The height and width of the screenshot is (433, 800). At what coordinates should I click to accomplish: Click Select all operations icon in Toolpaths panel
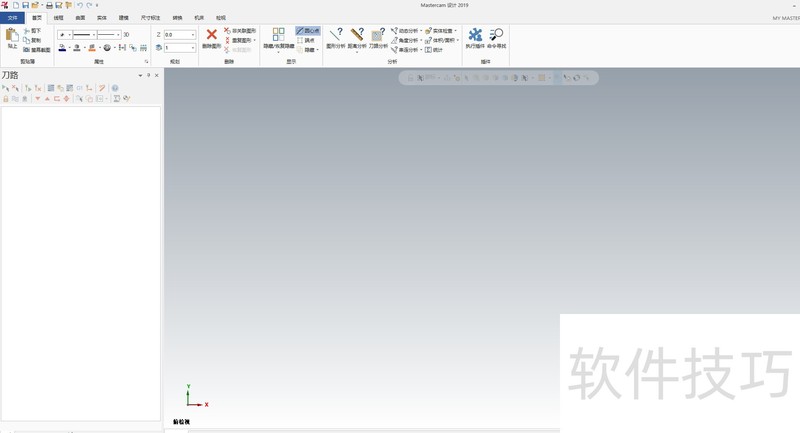click(5, 88)
